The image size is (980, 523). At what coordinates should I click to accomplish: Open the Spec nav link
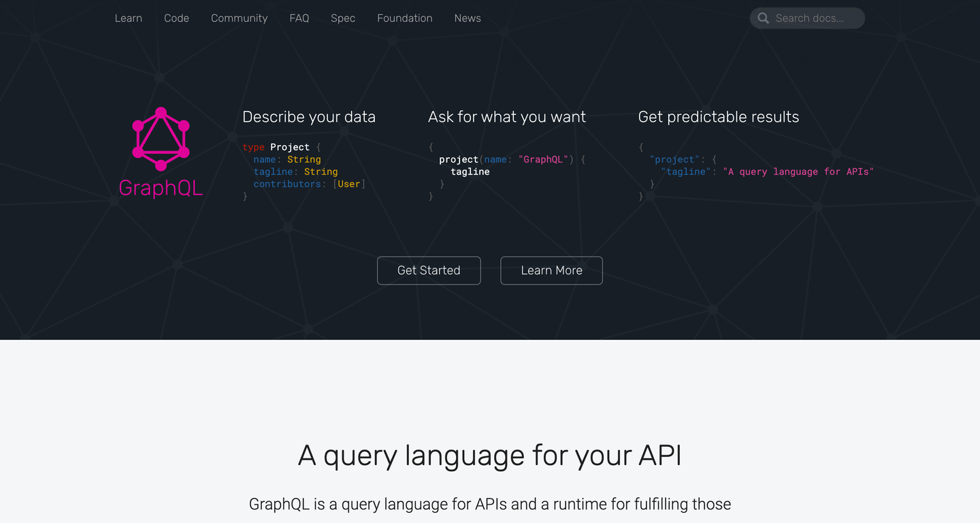coord(343,18)
